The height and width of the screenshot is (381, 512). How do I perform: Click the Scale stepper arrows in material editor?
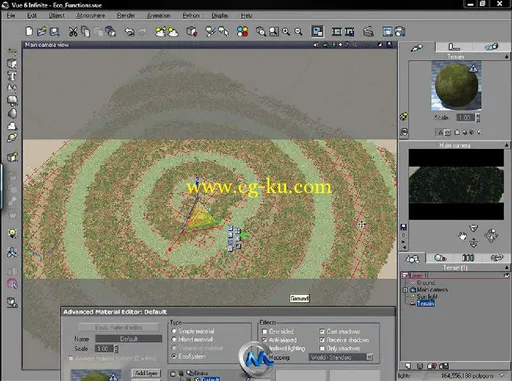[x=116, y=349]
